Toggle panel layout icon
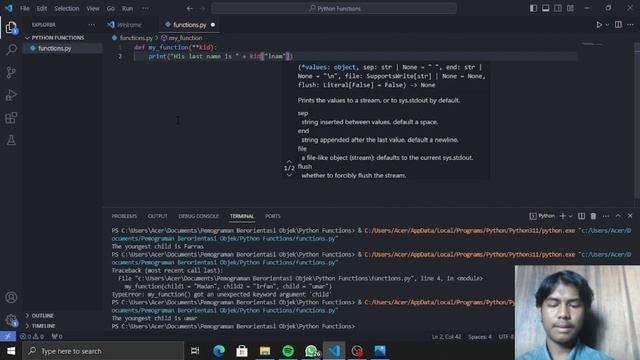Screen dimensions: 640x360 click(545, 8)
